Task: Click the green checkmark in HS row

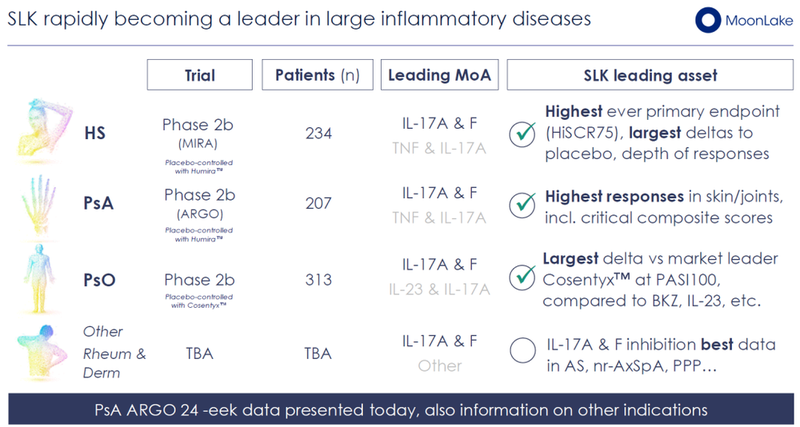Action: tap(524, 133)
